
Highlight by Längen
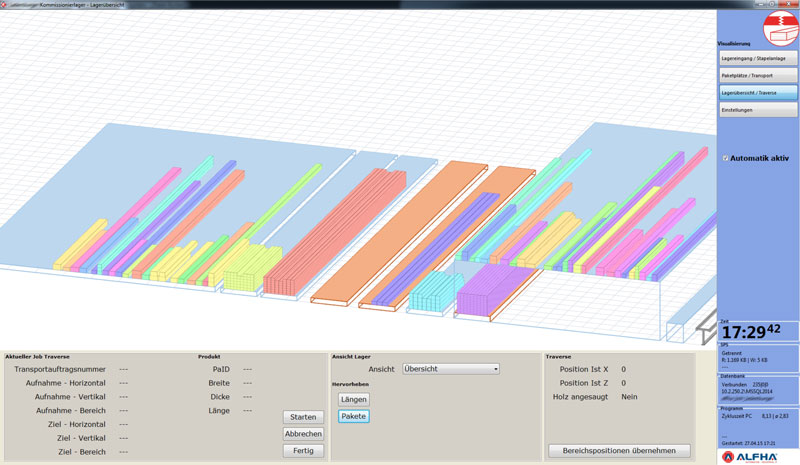(354, 399)
